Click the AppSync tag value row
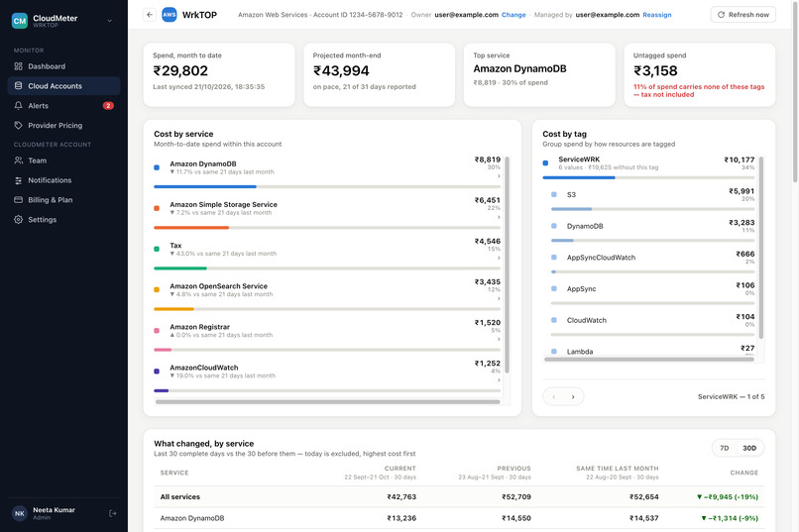Viewport: 799px width, 532px height. coord(652,294)
